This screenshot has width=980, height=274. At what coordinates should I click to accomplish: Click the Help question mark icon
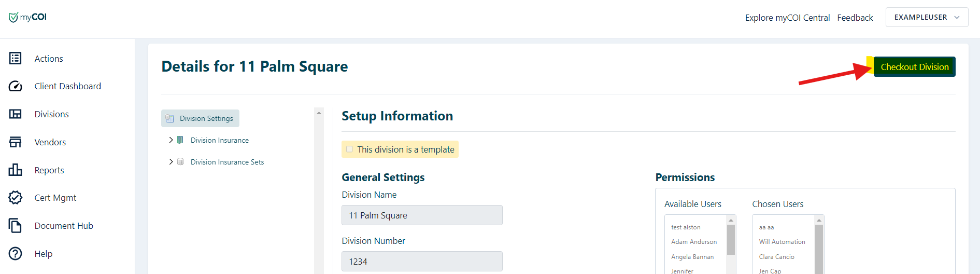tap(16, 254)
